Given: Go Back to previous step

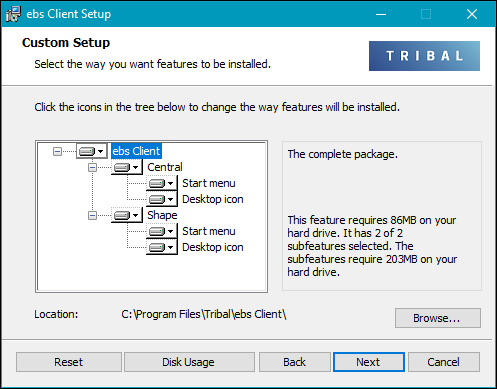Looking at the screenshot, I should pos(295,362).
